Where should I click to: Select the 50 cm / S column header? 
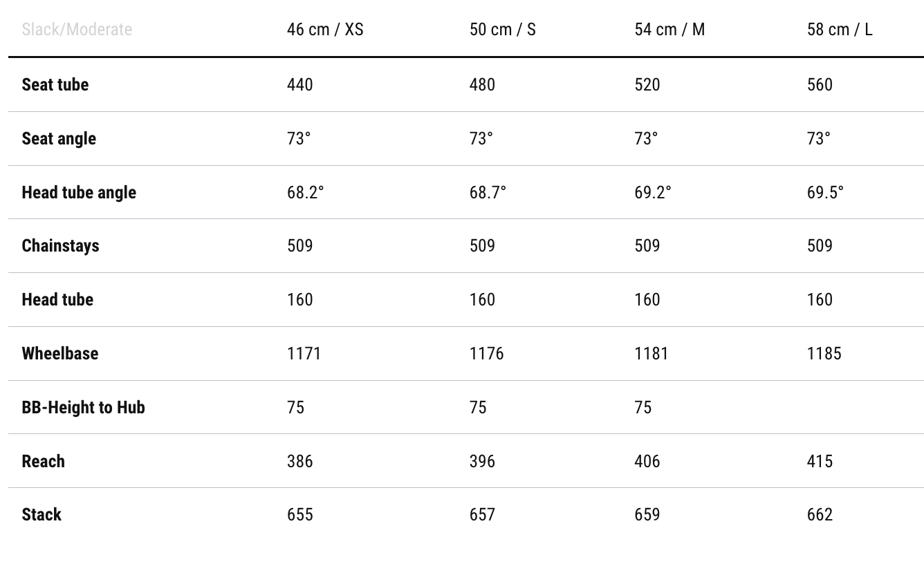[503, 30]
